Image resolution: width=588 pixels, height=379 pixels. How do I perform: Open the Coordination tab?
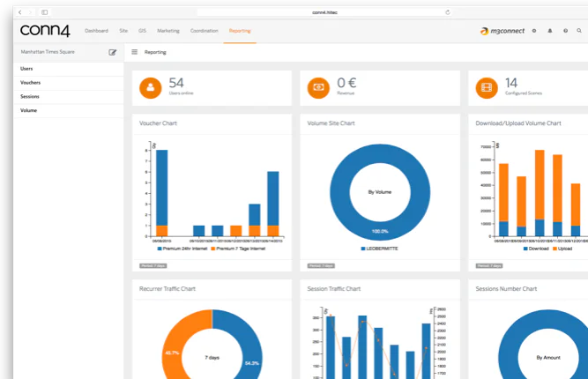tap(204, 31)
